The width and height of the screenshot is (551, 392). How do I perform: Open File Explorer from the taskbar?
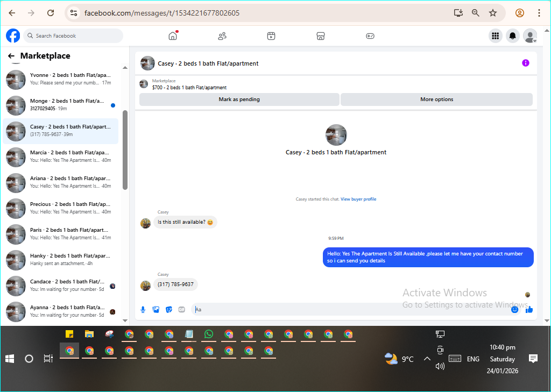coord(89,334)
